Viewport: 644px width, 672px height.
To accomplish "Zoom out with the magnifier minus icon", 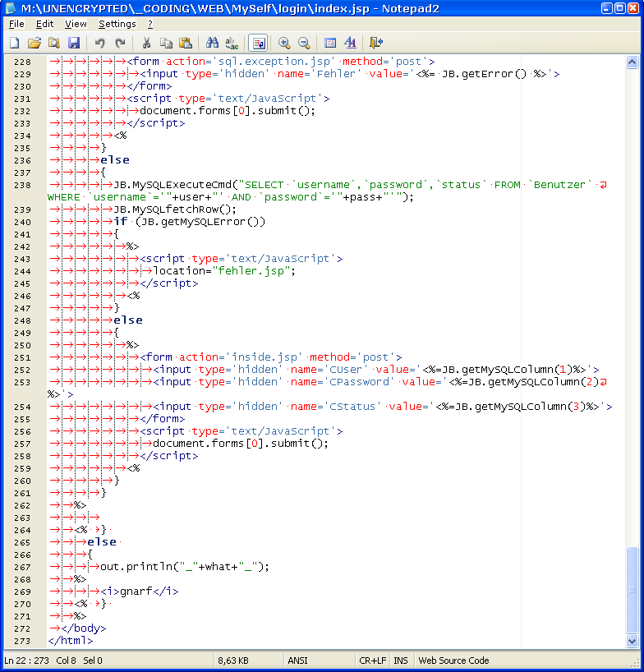I will (x=304, y=43).
